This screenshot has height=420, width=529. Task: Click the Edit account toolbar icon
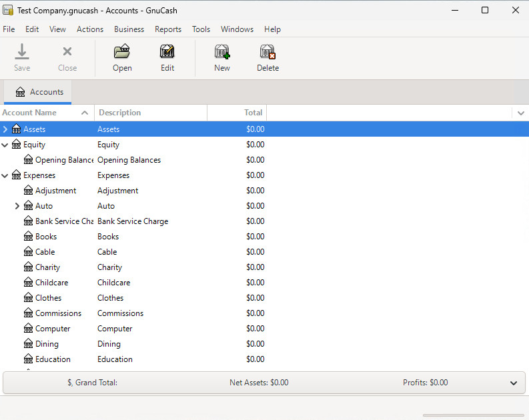pyautogui.click(x=167, y=51)
